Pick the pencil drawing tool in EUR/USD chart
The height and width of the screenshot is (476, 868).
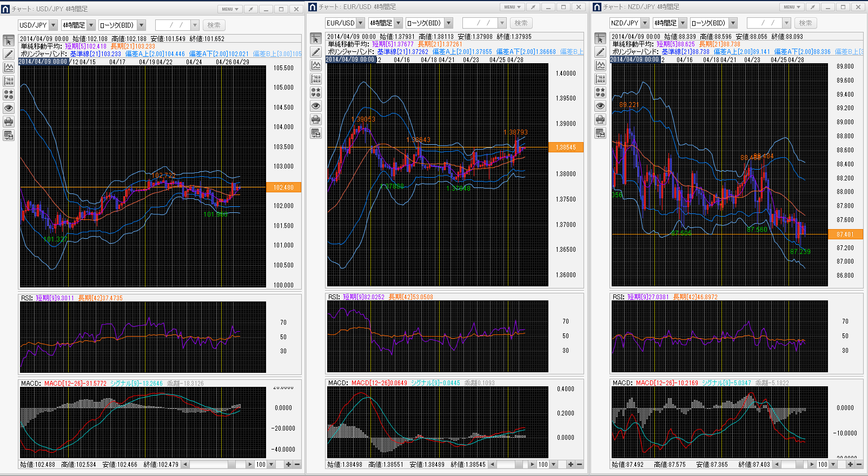tap(316, 52)
